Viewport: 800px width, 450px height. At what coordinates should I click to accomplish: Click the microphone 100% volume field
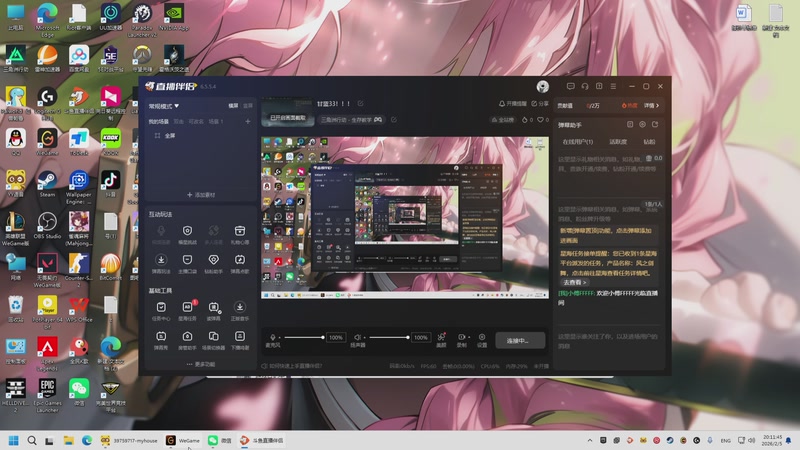click(336, 337)
